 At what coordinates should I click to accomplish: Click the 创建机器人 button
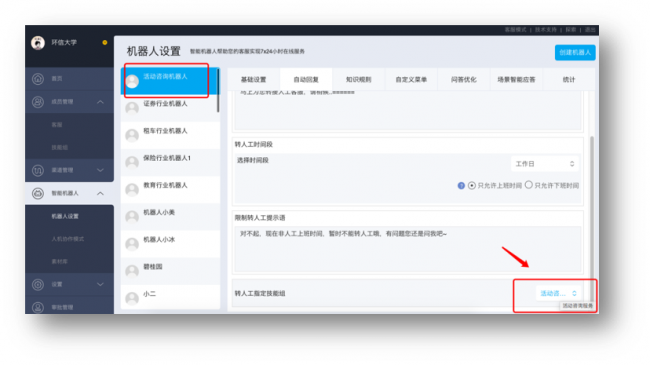(x=575, y=52)
